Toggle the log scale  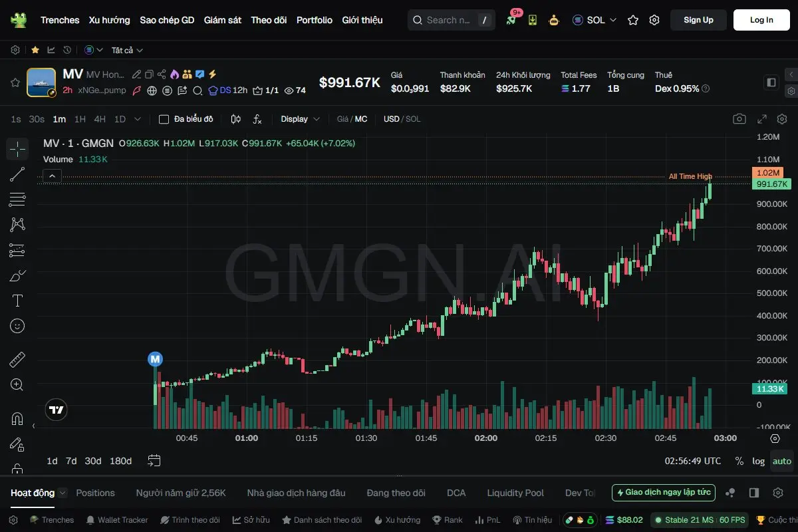[758, 461]
